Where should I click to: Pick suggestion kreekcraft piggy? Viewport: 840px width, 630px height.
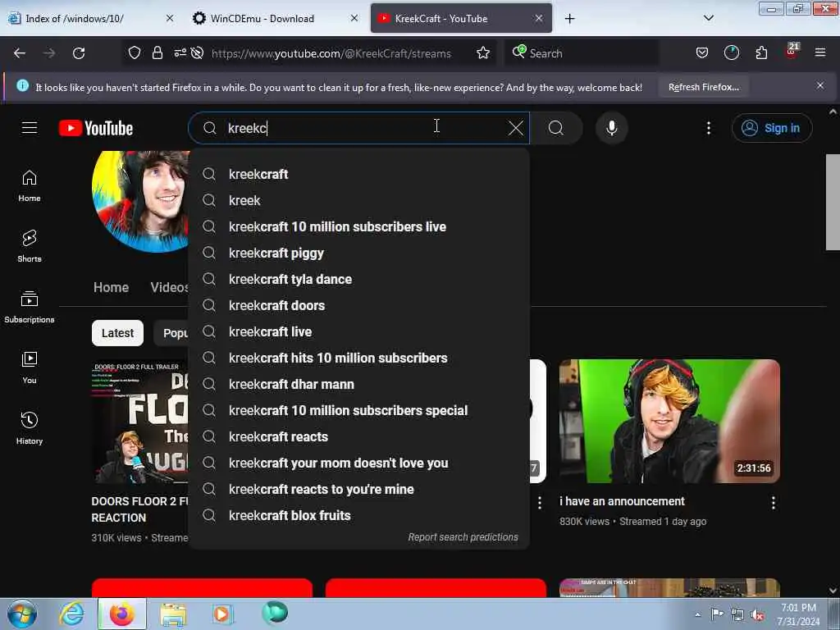click(x=359, y=253)
